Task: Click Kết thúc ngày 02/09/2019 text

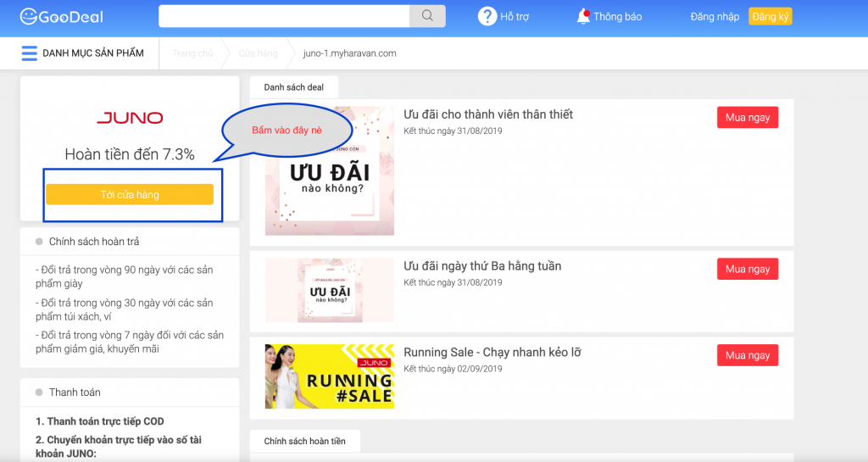Action: click(453, 369)
